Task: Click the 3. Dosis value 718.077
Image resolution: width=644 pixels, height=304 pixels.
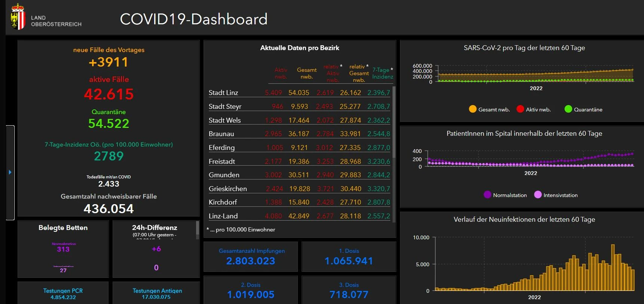Action: pyautogui.click(x=349, y=295)
